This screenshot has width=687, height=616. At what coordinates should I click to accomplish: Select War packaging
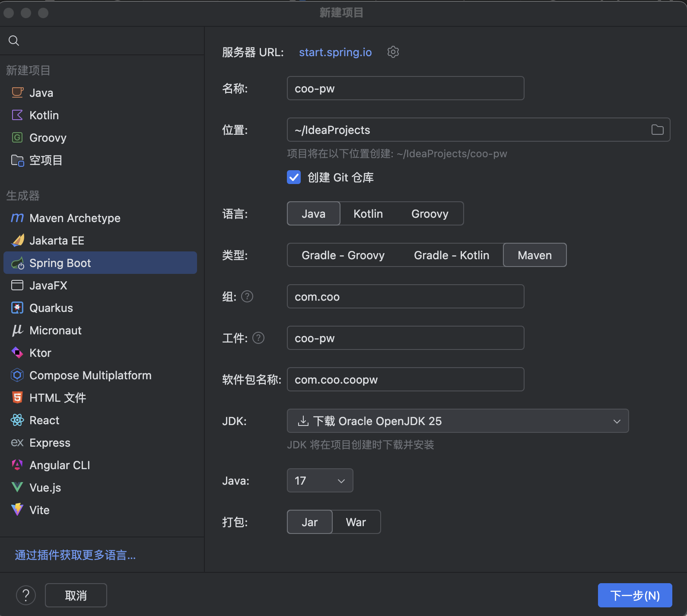click(356, 522)
